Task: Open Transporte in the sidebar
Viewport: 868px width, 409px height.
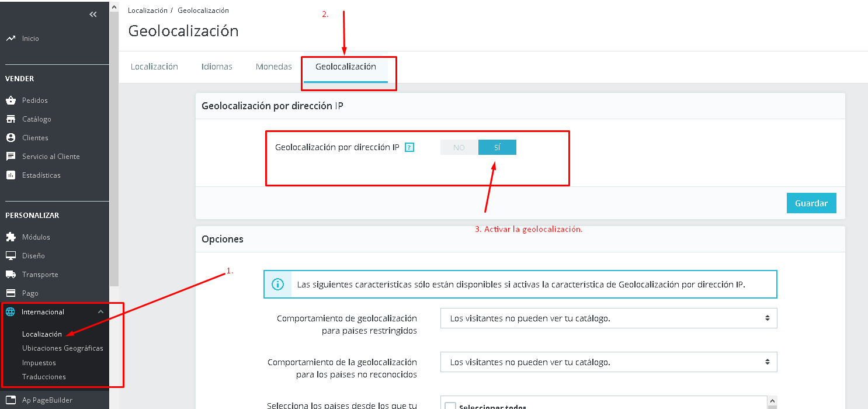Action: pos(40,275)
